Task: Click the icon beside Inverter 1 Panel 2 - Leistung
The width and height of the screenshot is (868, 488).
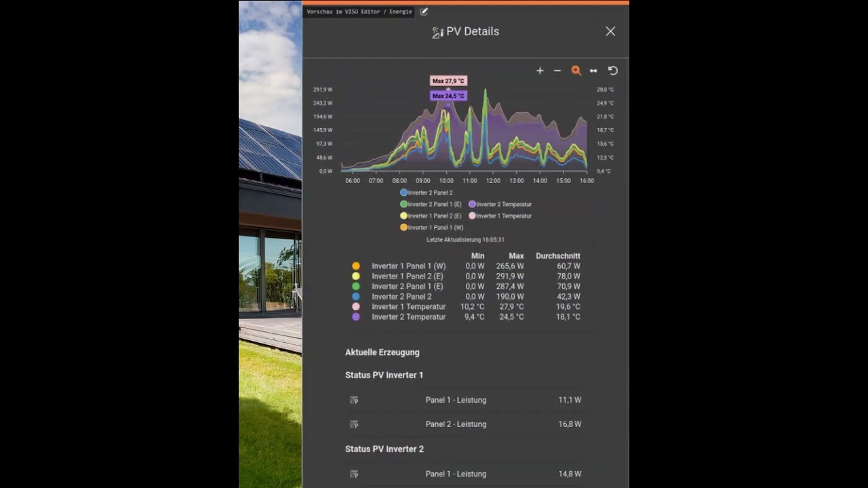Action: coord(354,424)
